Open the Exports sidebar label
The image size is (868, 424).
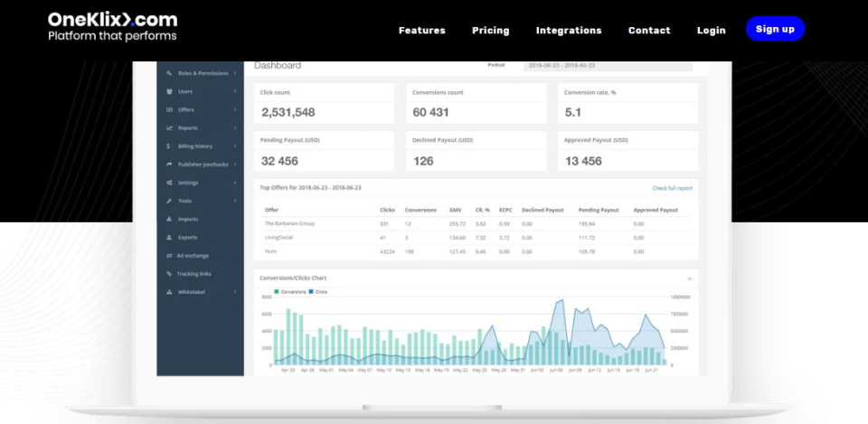[x=188, y=238]
